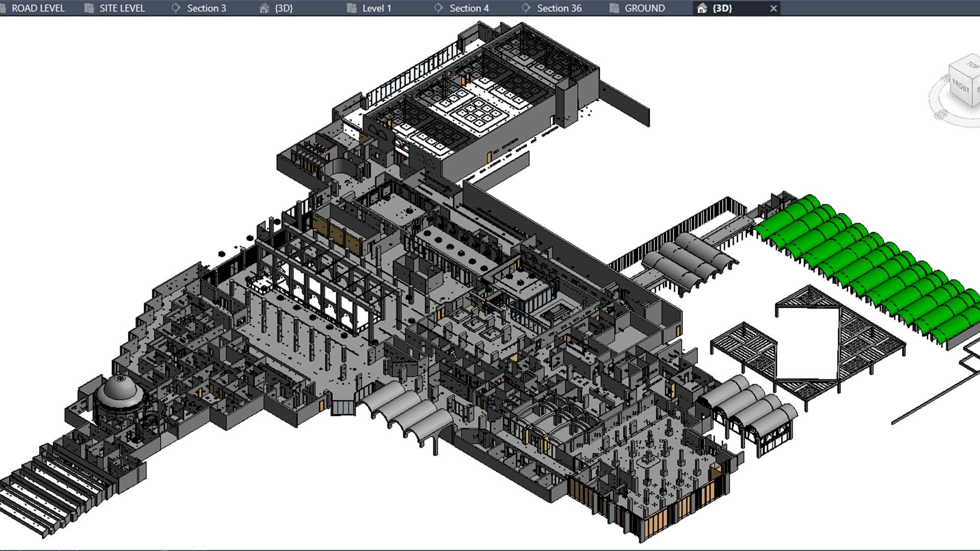Close the active {3D} view tab

773,8
